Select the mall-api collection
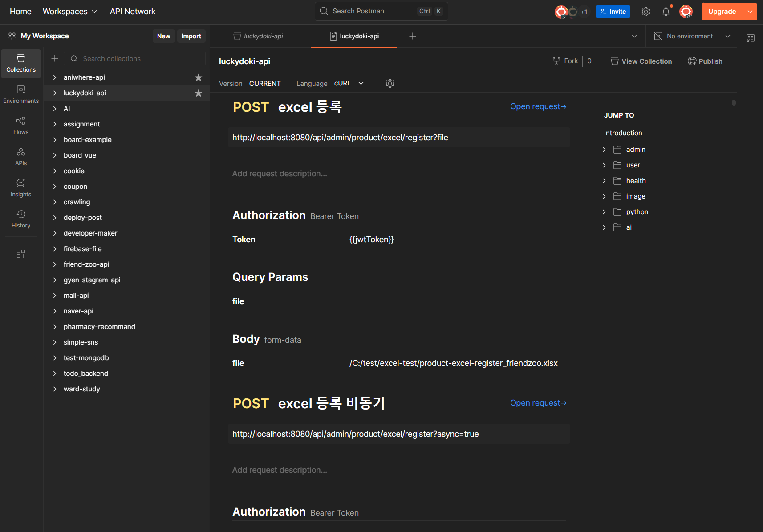The width and height of the screenshot is (763, 532). click(127, 296)
